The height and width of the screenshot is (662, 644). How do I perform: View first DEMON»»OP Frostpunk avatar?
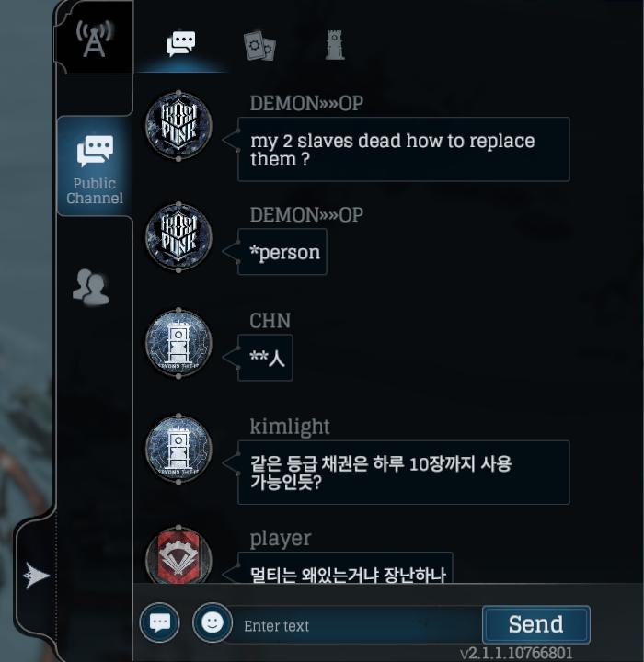click(178, 125)
